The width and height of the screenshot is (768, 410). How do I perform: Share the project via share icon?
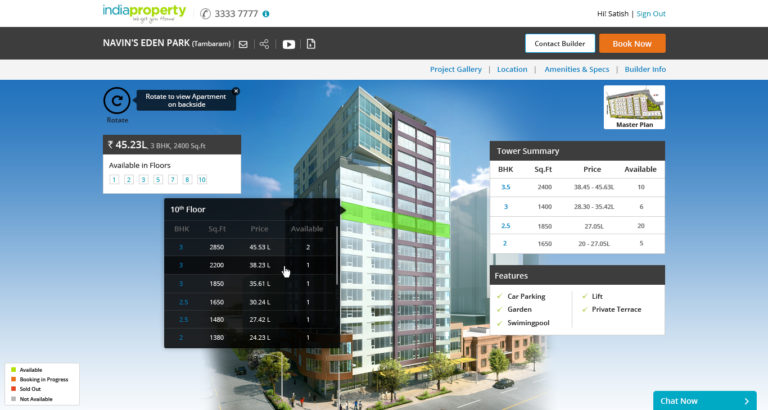coord(264,44)
